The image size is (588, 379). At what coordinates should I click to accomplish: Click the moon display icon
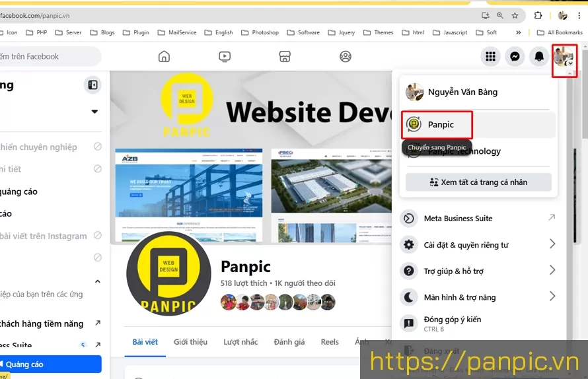[x=409, y=297]
